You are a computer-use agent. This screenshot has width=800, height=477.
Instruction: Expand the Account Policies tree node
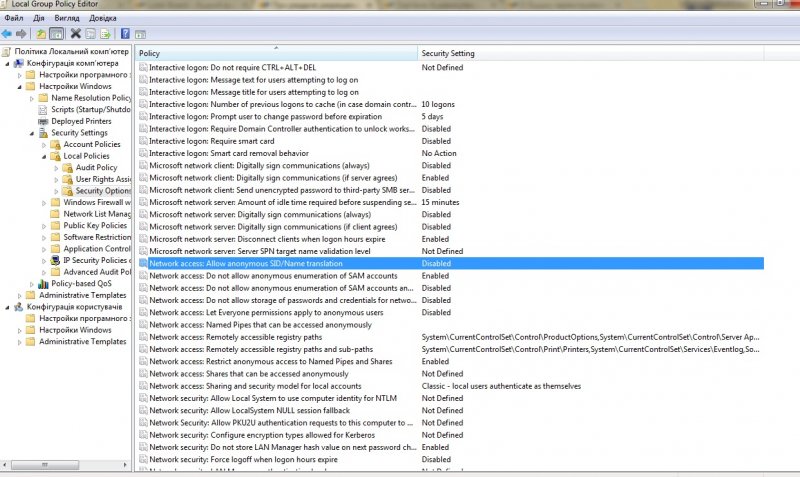coord(44,144)
